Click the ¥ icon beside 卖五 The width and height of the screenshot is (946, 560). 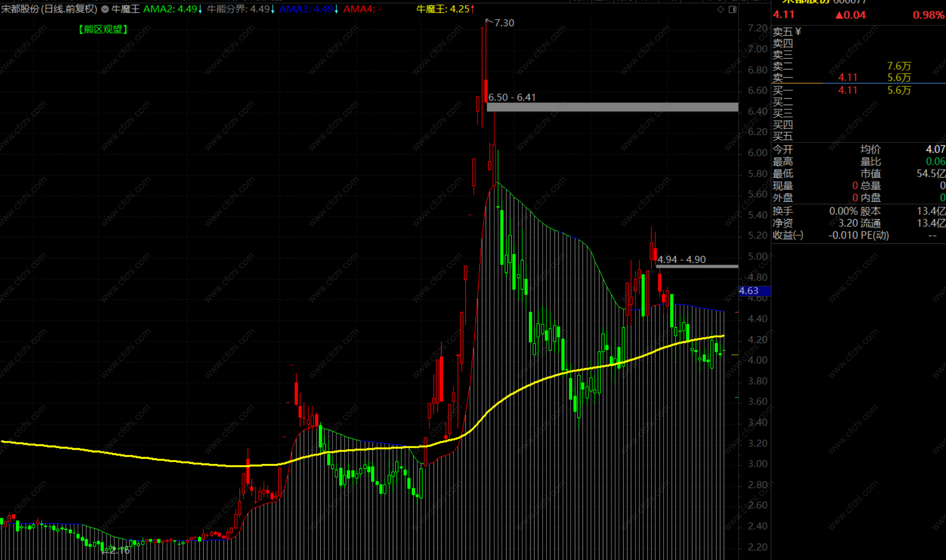tap(798, 31)
